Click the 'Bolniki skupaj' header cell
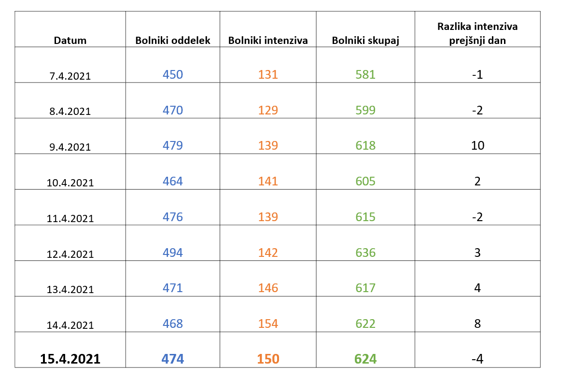The height and width of the screenshot is (380, 588). (x=365, y=41)
